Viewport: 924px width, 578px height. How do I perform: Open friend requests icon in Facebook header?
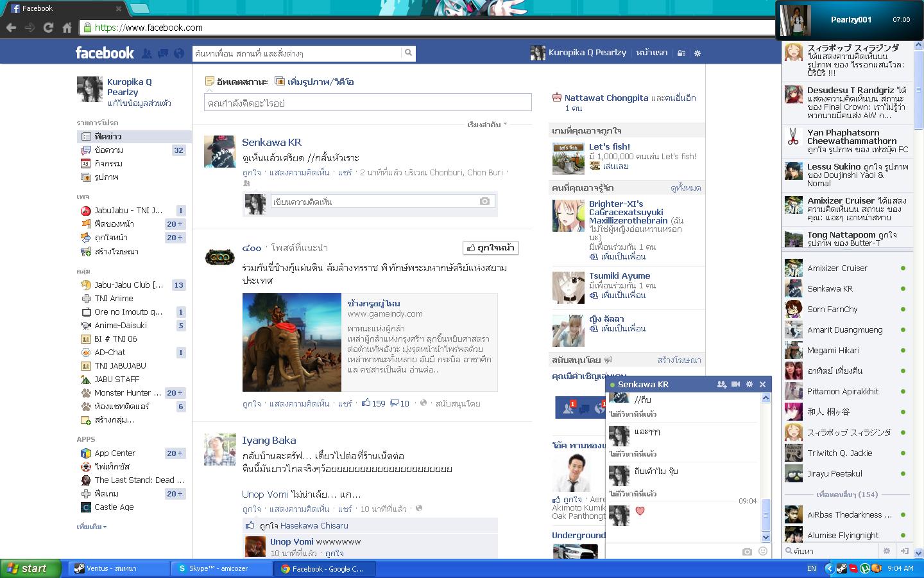tap(147, 53)
